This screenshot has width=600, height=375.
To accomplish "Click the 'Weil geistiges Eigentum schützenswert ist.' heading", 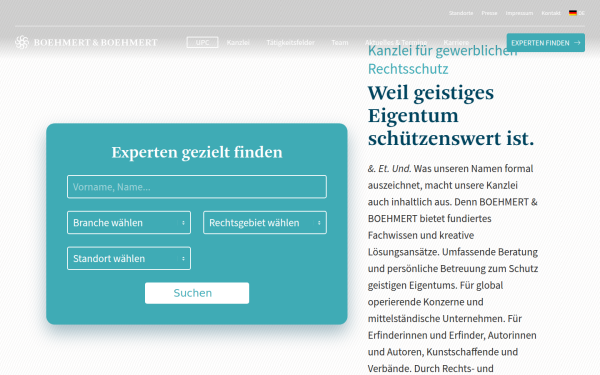I will (451, 116).
